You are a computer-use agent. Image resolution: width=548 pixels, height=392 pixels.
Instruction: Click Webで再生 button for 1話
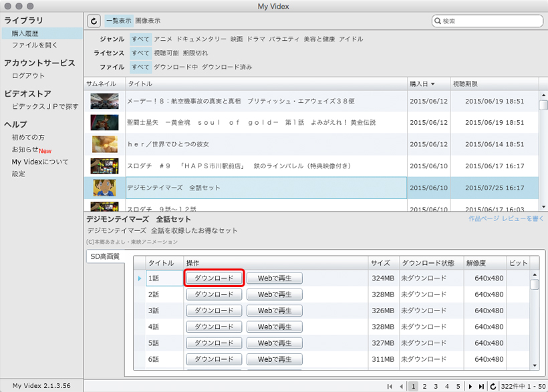click(275, 278)
